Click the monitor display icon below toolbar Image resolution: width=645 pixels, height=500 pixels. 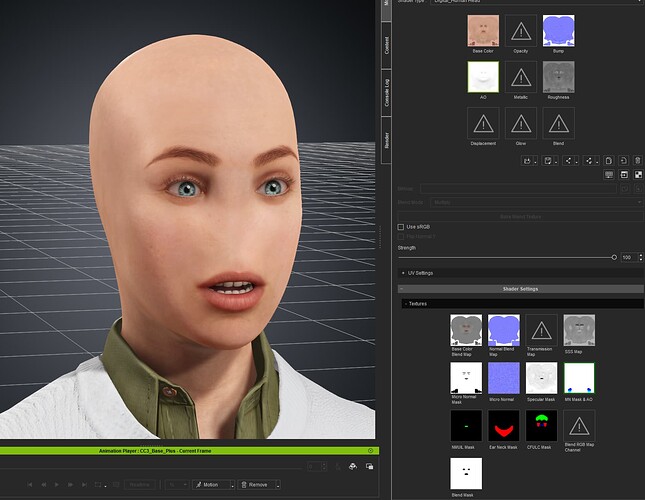click(x=609, y=175)
